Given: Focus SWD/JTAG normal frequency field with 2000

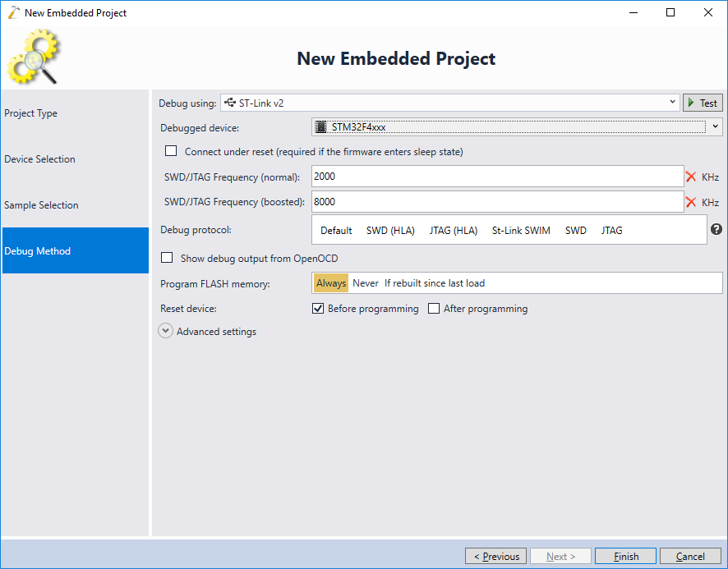Looking at the screenshot, I should [x=497, y=177].
